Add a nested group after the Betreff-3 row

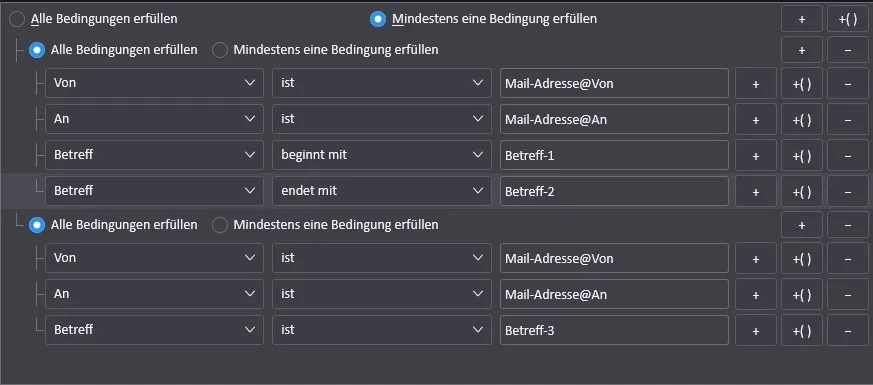tap(802, 330)
